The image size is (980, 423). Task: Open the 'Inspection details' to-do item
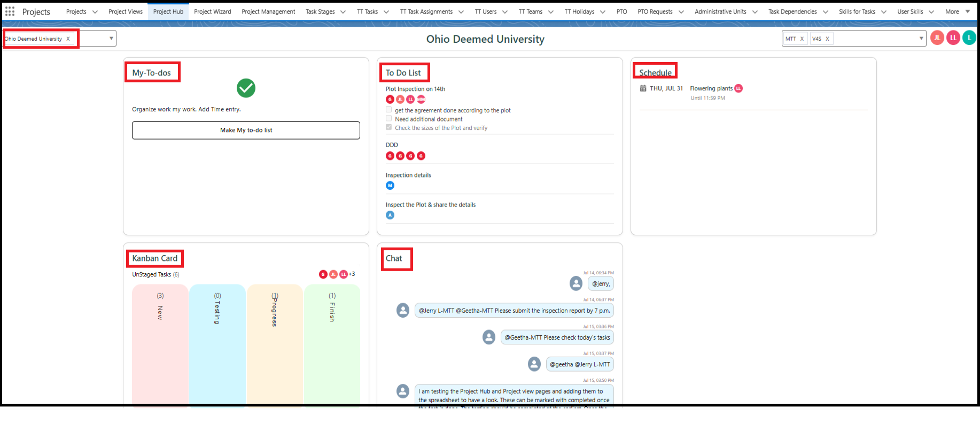408,175
